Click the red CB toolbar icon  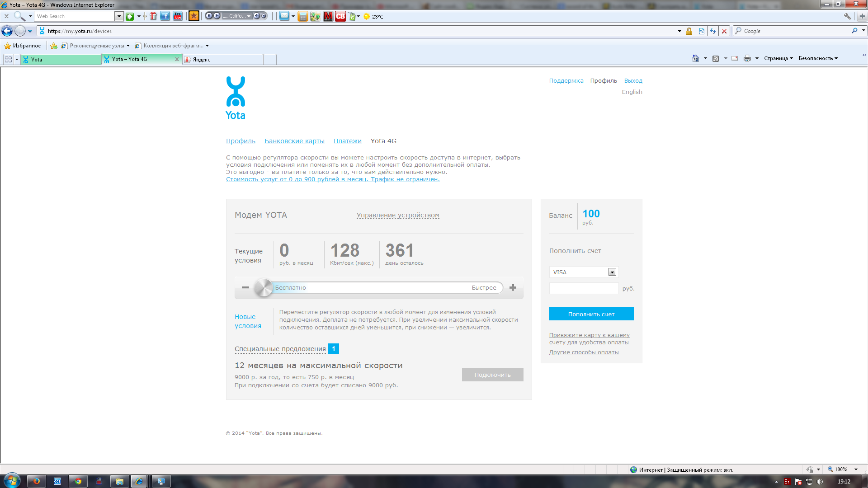coord(340,16)
